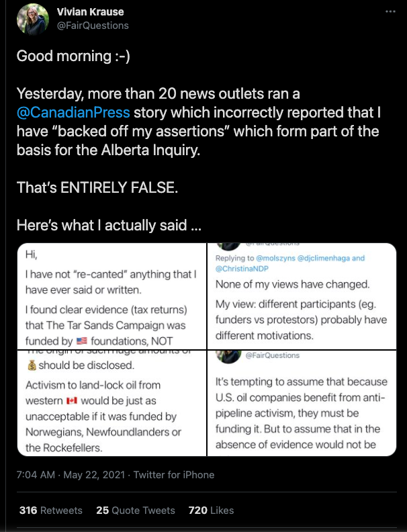Click the small avatar beside @FairQuestions in the image
This screenshot has width=407, height=532.
tap(227, 354)
